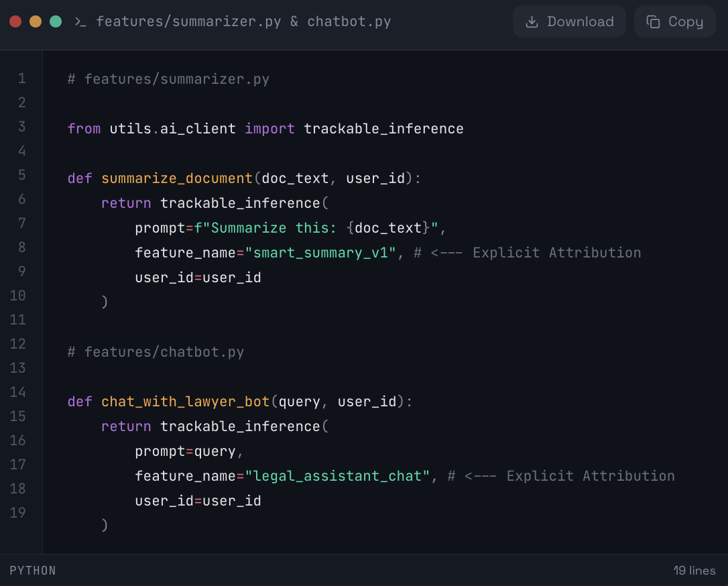Click the chat_with_lawyer_bot function name

[x=186, y=402]
